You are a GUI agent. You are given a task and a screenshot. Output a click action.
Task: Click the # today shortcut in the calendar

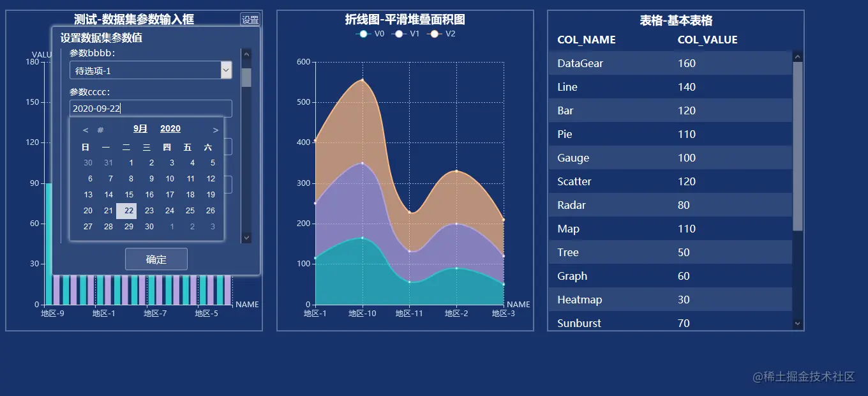coord(100,130)
